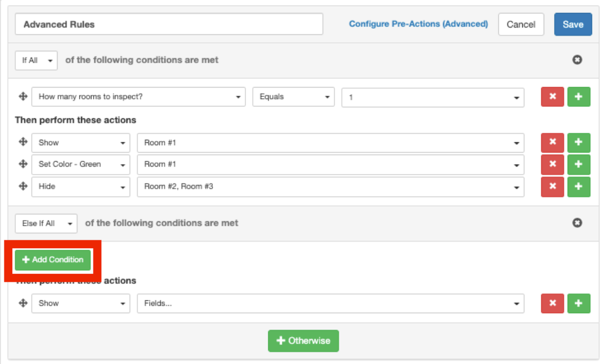Click the green 'Add Condition' button

53,260
